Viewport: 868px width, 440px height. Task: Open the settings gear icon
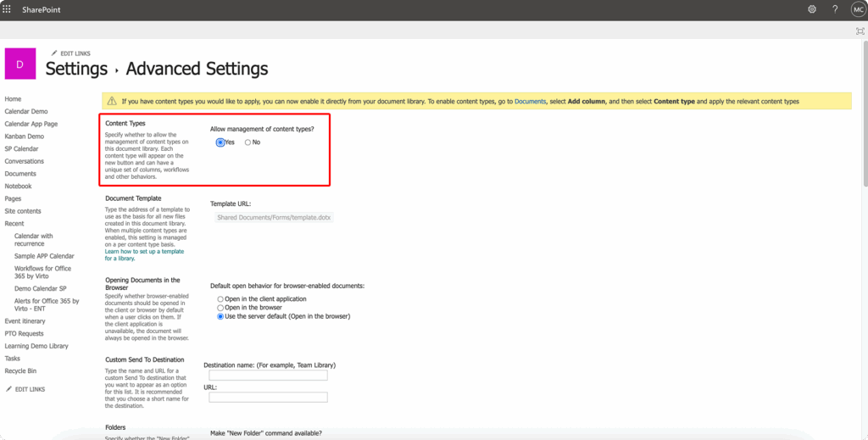(x=811, y=9)
